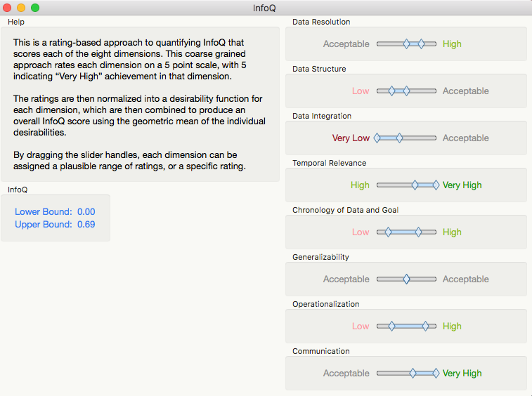Click the Upper Bound value 0.69
The height and width of the screenshot is (396, 532).
(x=86, y=225)
